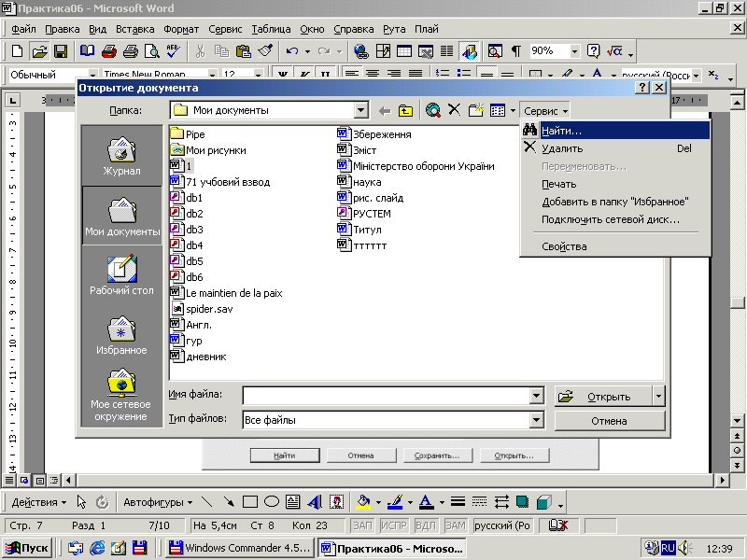This screenshot has width=747, height=560.
Task: Click the Search the Web icon in dialog
Action: tap(433, 110)
